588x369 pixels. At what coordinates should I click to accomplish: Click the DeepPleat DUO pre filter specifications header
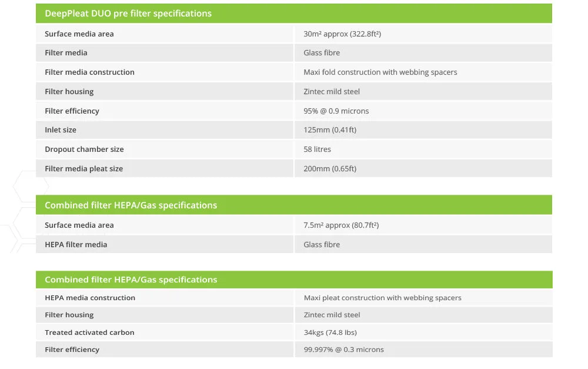[293, 13]
